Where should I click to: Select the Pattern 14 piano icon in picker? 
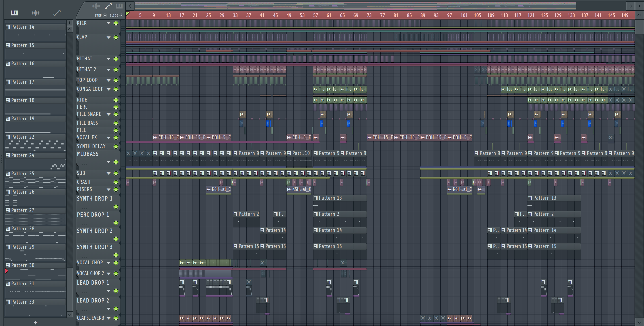tap(8, 27)
